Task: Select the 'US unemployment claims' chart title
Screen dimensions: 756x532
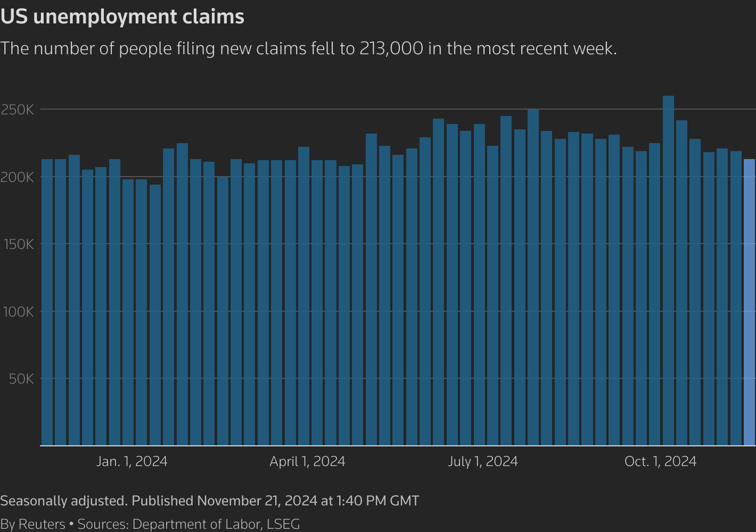Action: [x=122, y=16]
